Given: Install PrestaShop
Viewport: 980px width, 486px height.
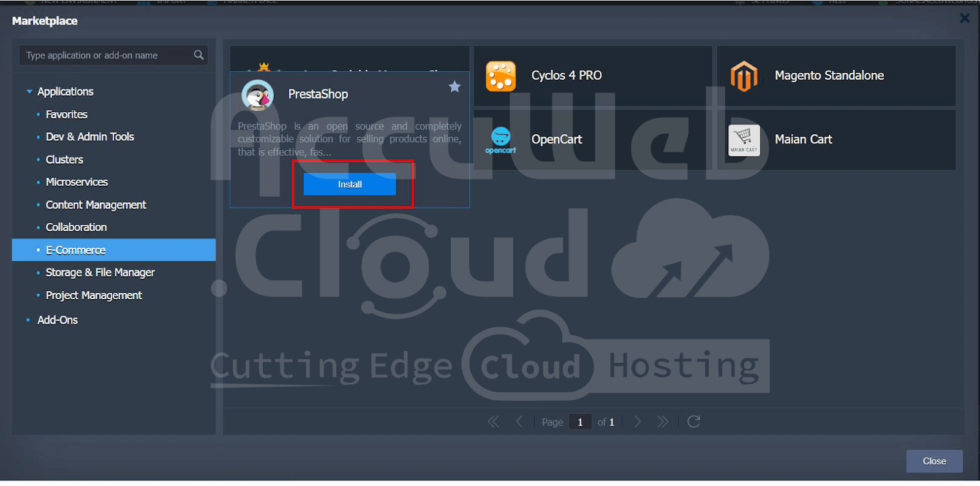Looking at the screenshot, I should coord(350,184).
